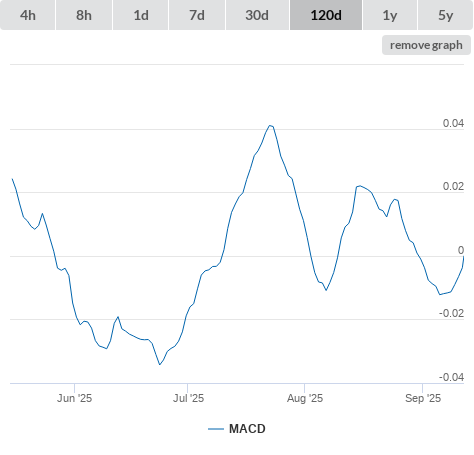Click the 0 y-axis value
The width and height of the screenshot is (474, 455).
pyautogui.click(x=461, y=250)
